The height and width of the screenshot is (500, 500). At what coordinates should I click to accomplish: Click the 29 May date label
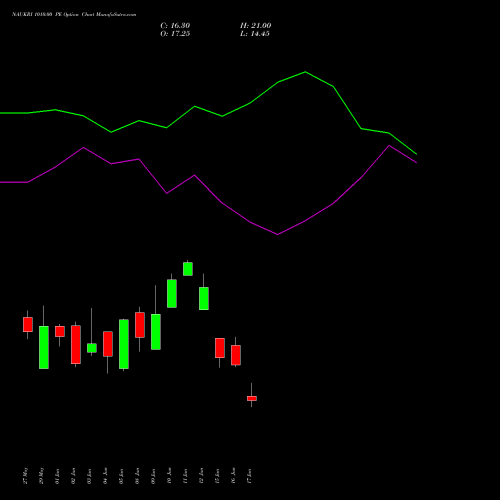coord(42,476)
